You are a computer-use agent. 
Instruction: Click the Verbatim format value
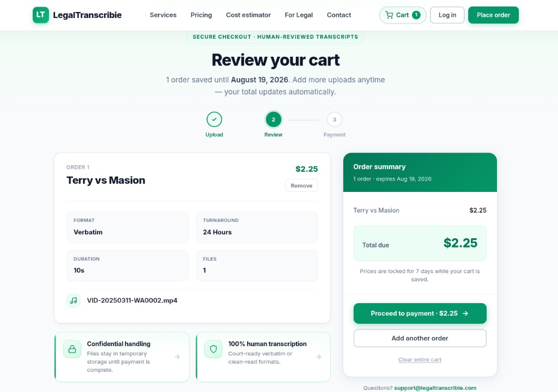coord(88,232)
